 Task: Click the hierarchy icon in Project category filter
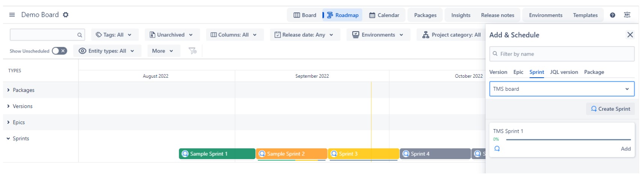[x=426, y=35]
